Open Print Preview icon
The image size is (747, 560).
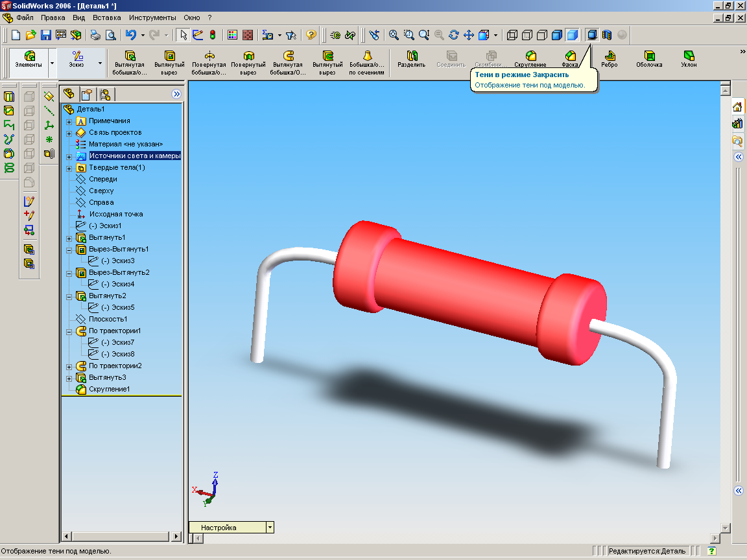[110, 35]
